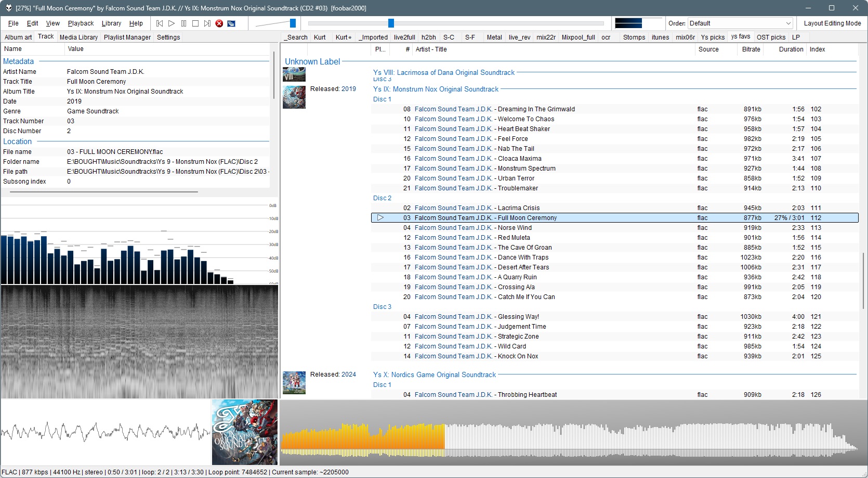
Task: Skip to next track with toolbar button
Action: [x=207, y=23]
